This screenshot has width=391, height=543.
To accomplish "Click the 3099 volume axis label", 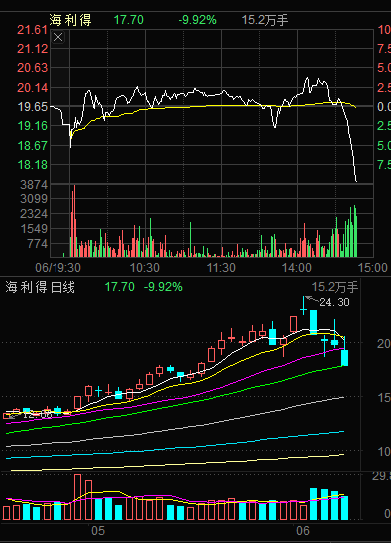I will click(34, 199).
